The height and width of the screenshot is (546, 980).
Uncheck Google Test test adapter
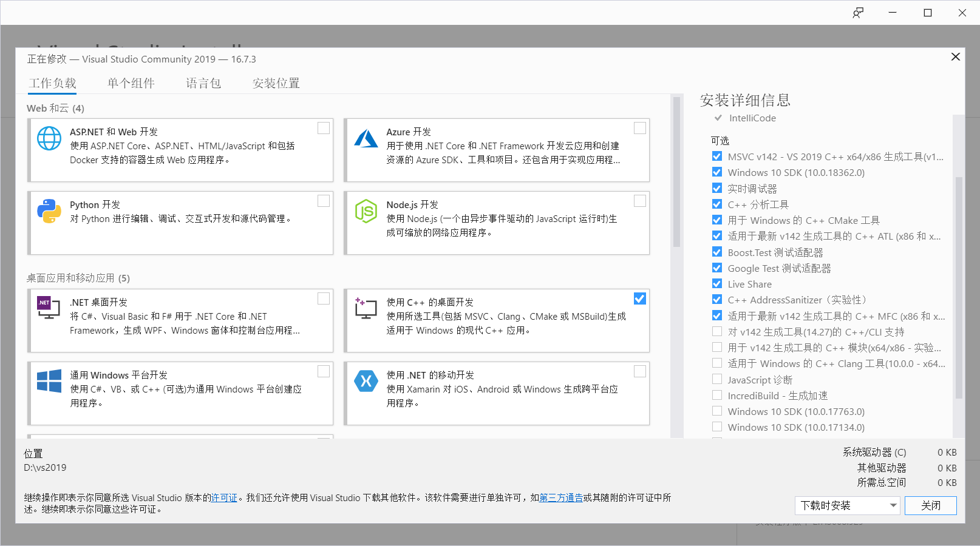[717, 268]
